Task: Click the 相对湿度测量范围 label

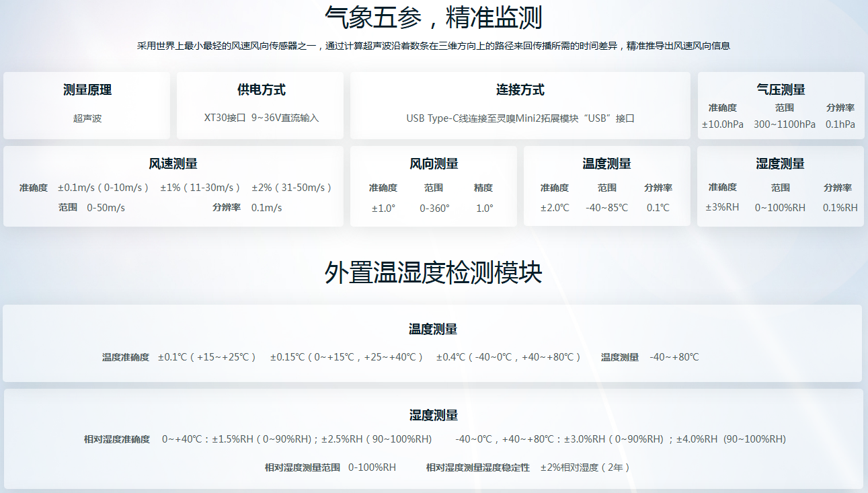Action: coord(302,467)
